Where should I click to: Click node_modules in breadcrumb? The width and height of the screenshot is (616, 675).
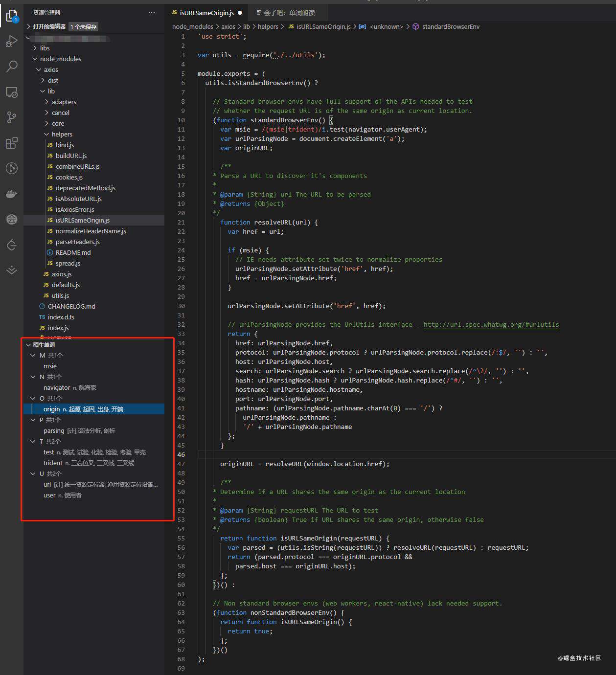[193, 27]
